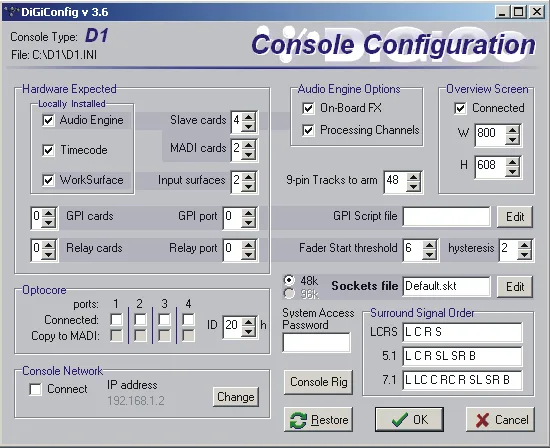Image resolution: width=550 pixels, height=448 pixels.
Task: Check the Console Network Connect box
Action: pyautogui.click(x=35, y=389)
